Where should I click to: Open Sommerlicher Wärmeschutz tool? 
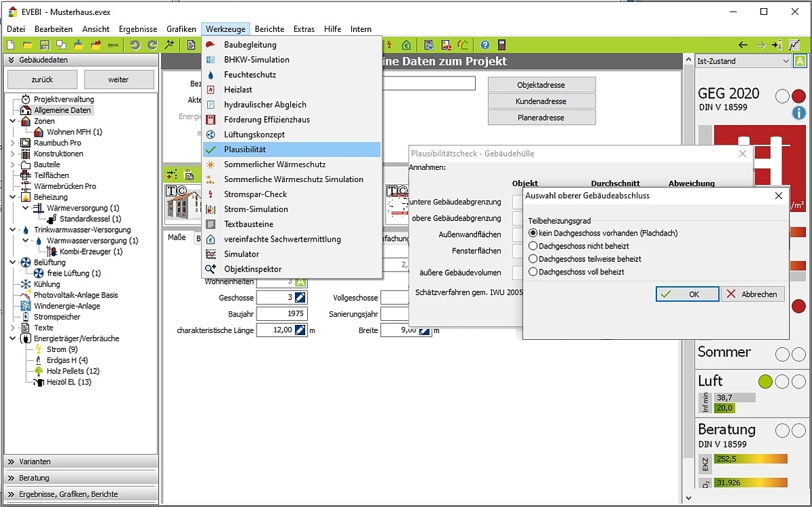click(292, 164)
